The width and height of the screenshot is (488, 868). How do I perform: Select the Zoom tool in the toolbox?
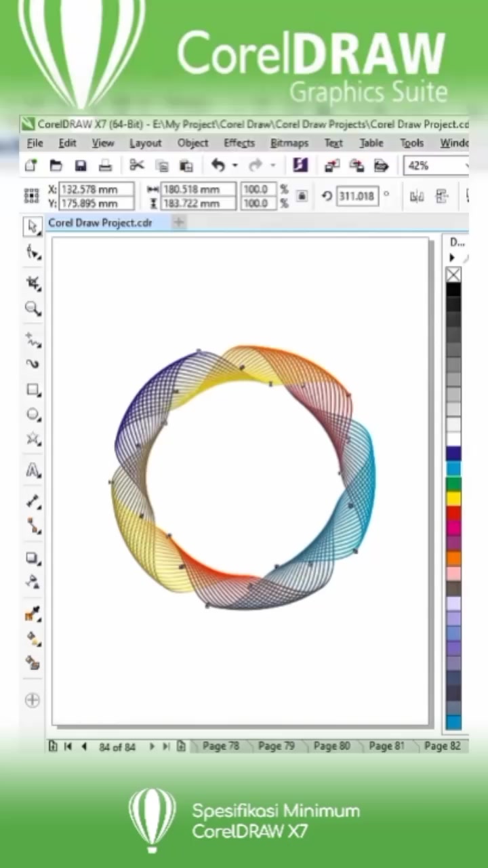click(x=32, y=309)
